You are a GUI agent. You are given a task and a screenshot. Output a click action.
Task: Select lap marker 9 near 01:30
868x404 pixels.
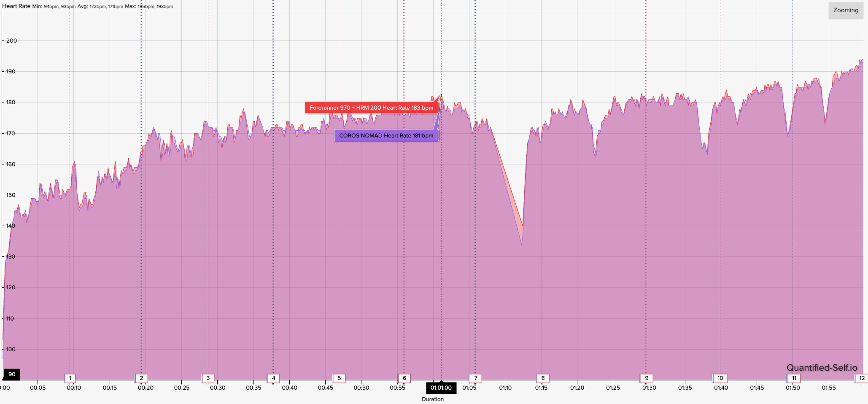pos(647,379)
